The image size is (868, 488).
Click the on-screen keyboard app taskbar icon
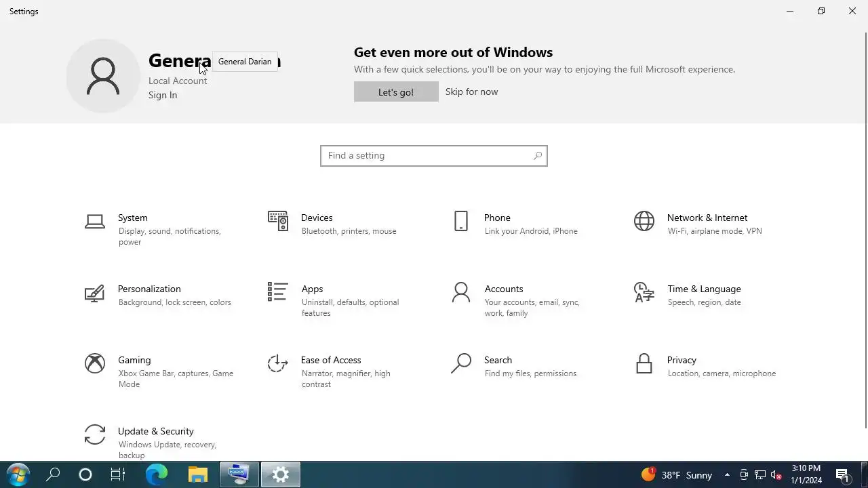pyautogui.click(x=239, y=474)
